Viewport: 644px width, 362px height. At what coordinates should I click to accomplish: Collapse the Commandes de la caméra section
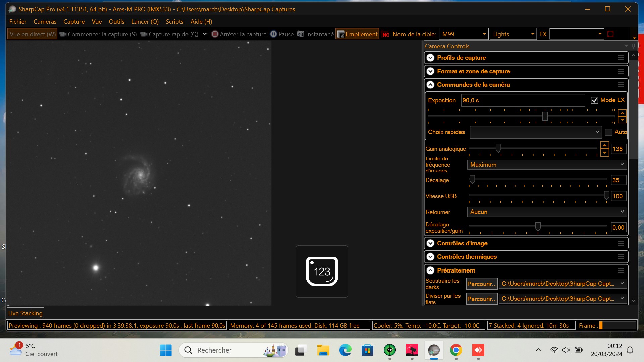(430, 85)
